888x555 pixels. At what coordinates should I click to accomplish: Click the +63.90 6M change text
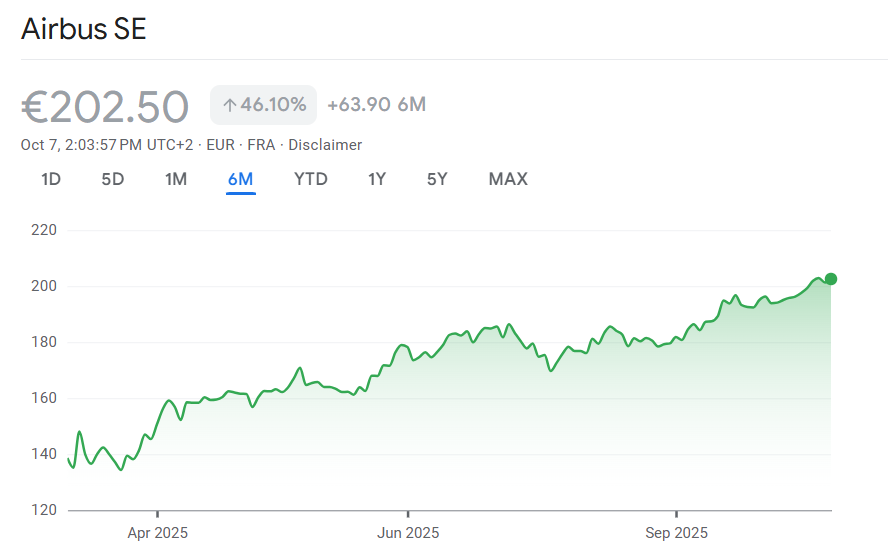tap(376, 105)
